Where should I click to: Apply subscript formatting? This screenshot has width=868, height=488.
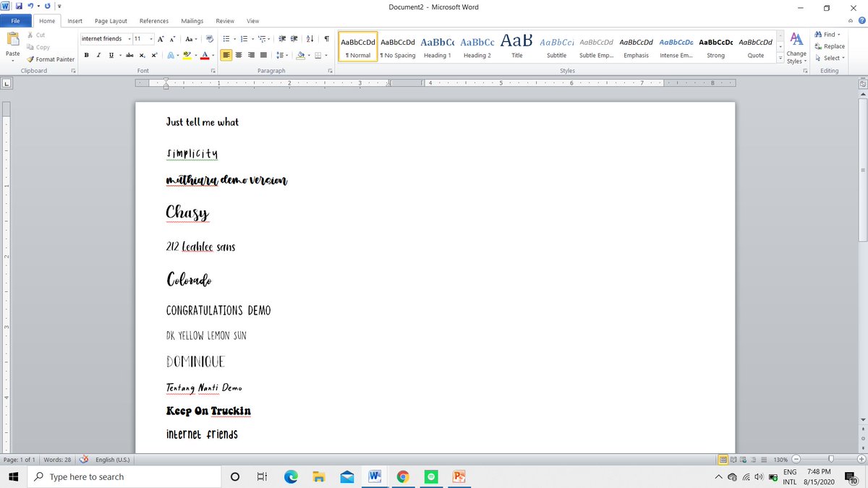(x=142, y=55)
